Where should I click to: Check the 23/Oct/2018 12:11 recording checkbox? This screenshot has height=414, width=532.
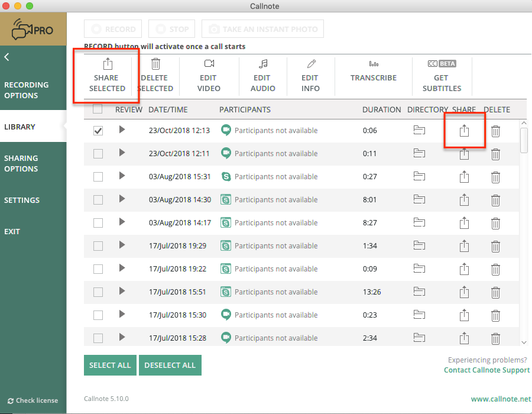98,154
